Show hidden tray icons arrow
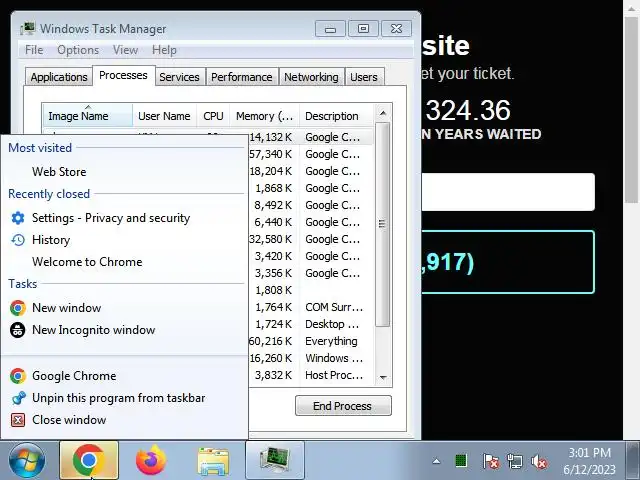Image resolution: width=640 pixels, height=480 pixels. (436, 461)
